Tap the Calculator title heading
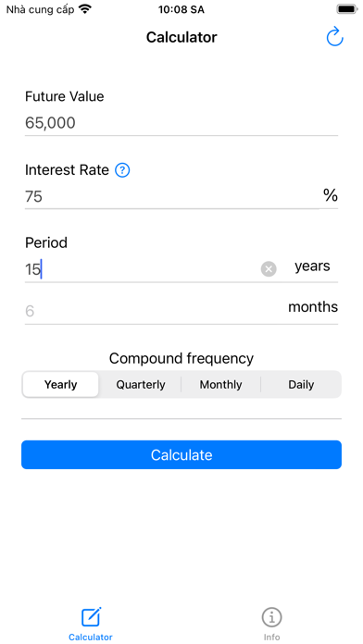The width and height of the screenshot is (363, 644). pyautogui.click(x=181, y=37)
